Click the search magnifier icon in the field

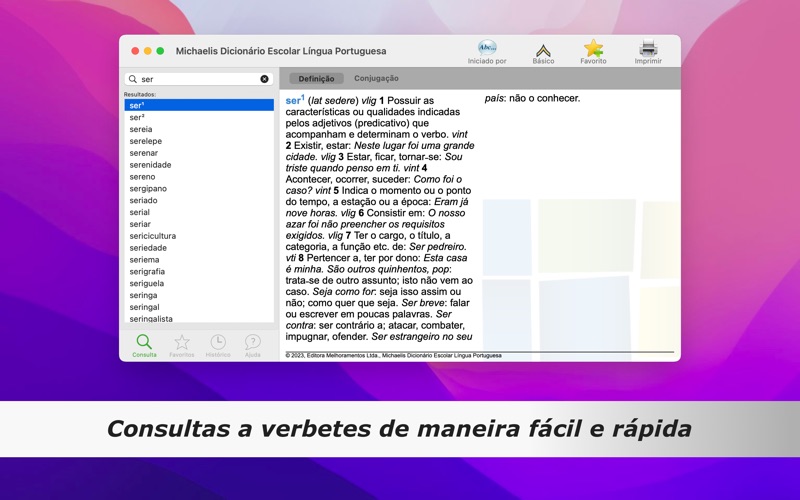133,79
